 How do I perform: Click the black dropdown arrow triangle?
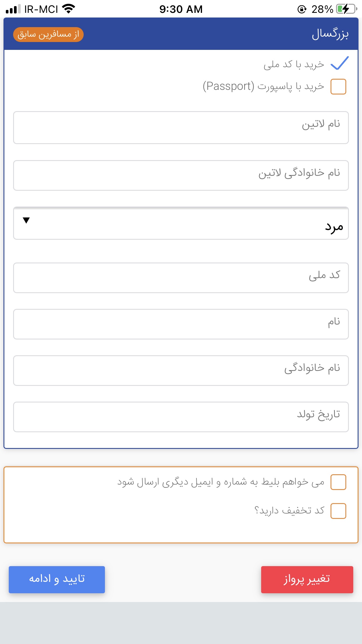click(26, 220)
